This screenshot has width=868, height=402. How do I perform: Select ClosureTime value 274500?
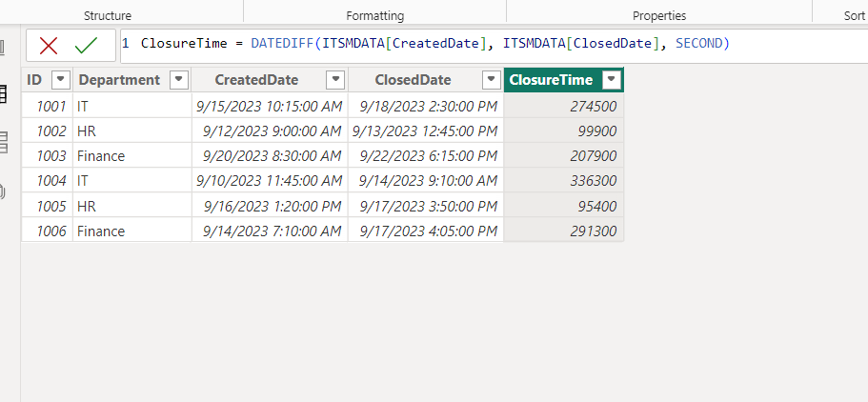pos(564,105)
